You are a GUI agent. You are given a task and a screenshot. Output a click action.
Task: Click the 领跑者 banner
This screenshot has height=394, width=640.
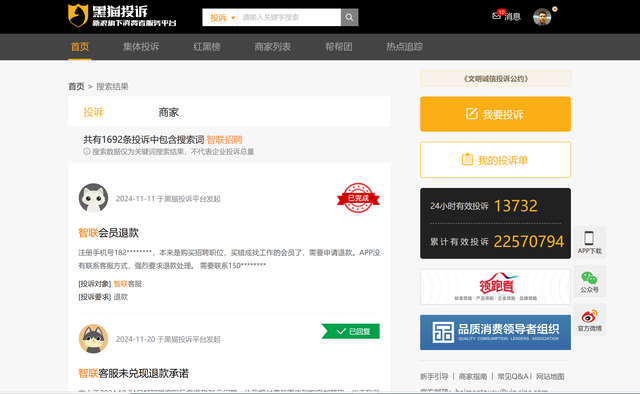(496, 287)
